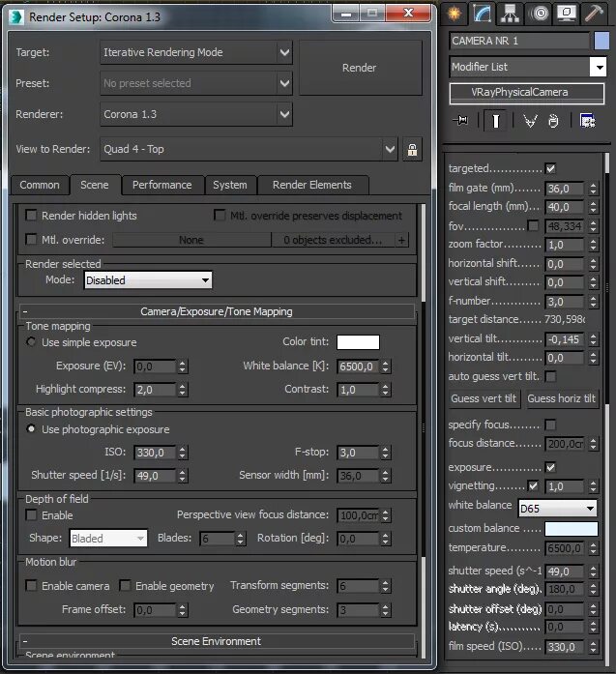Click the ISO value field
Image resolution: width=616 pixels, height=674 pixels.
(x=155, y=453)
